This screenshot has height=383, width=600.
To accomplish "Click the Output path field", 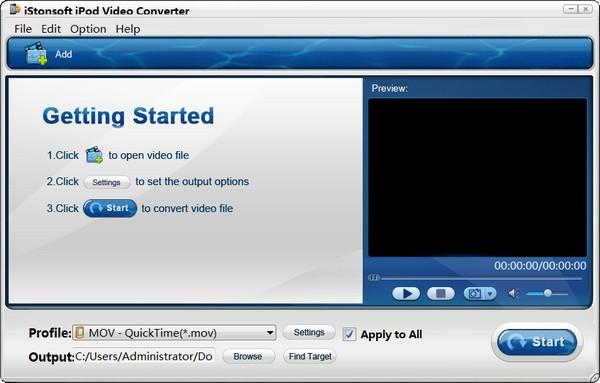I will point(144,356).
